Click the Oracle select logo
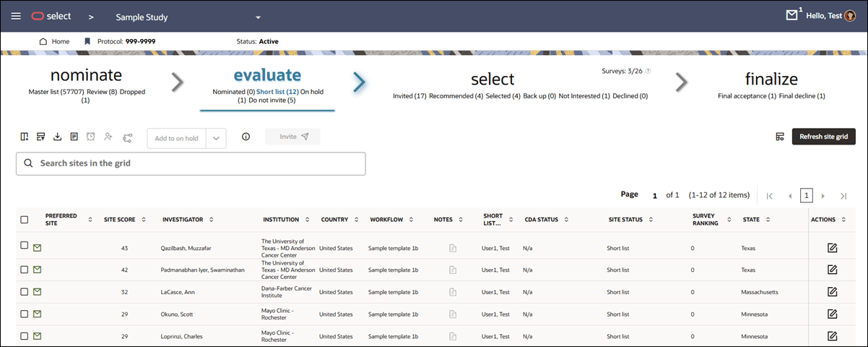The height and width of the screenshot is (347, 868). pyautogui.click(x=51, y=16)
